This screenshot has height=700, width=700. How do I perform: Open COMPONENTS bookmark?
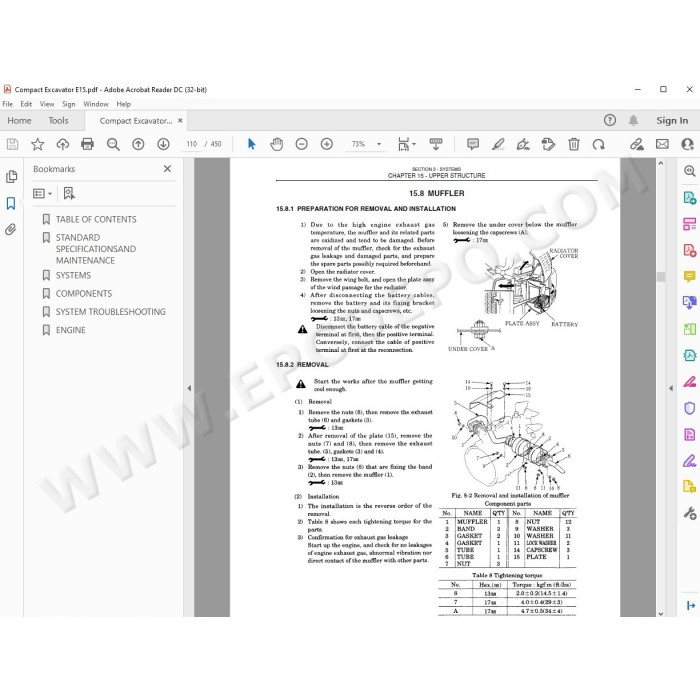84,293
